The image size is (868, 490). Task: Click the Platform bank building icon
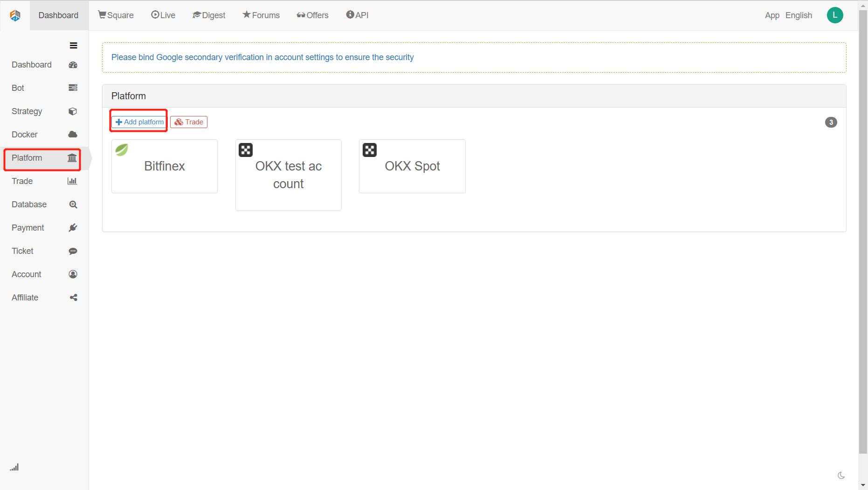tap(72, 158)
